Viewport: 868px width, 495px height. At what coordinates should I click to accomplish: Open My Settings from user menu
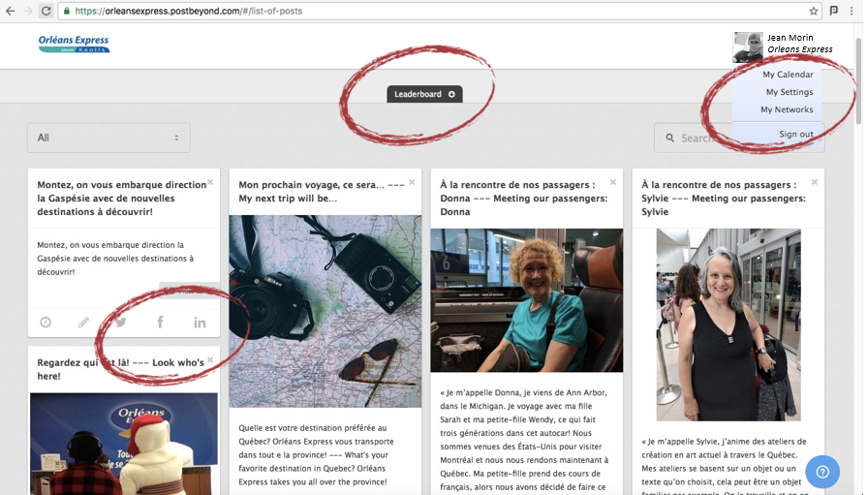(789, 92)
